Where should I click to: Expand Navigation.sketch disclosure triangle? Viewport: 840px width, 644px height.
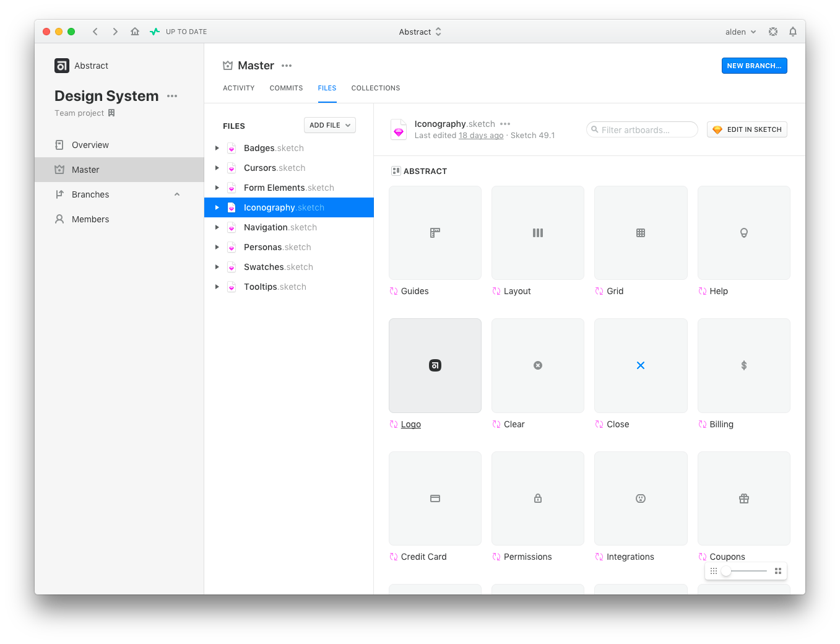click(217, 227)
